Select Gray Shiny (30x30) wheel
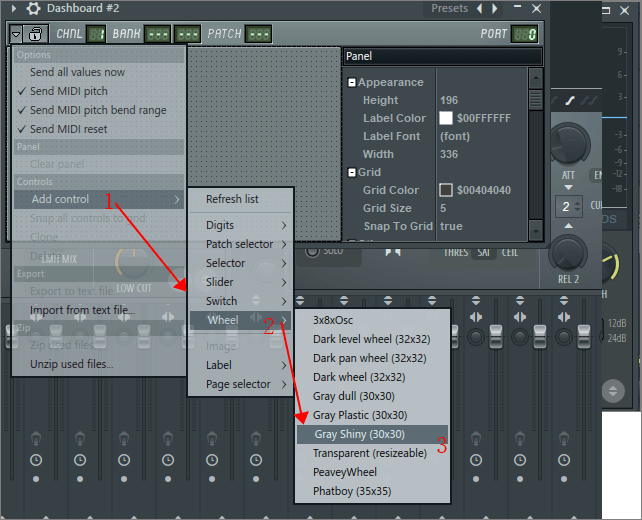This screenshot has height=520, width=642. pos(359,434)
